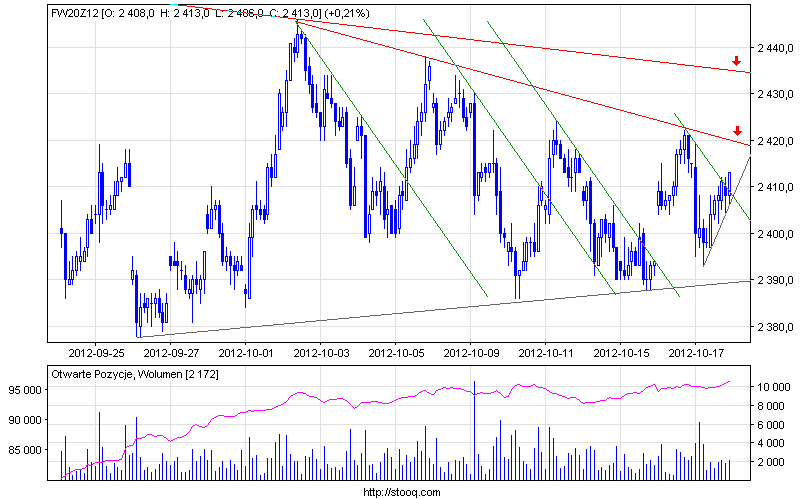The image size is (800, 500).
Task: Click the 2012-09-27 date label
Action: click(171, 353)
